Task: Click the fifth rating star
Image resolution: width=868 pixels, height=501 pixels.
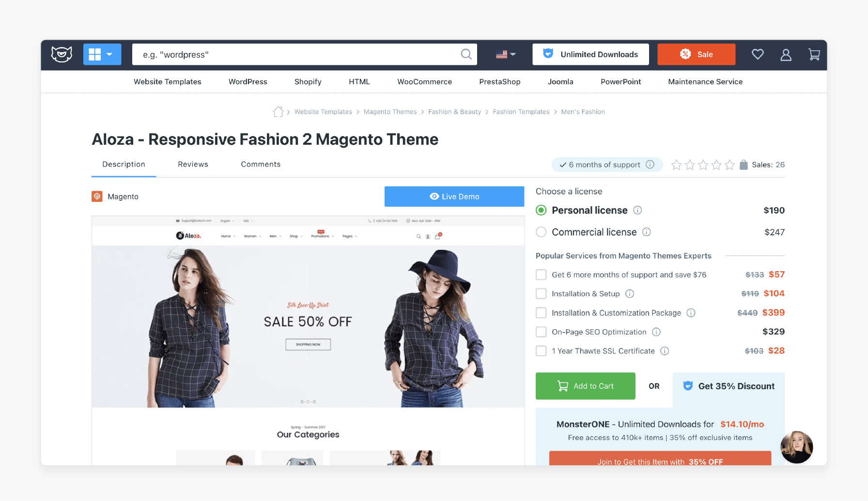Action: (729, 165)
